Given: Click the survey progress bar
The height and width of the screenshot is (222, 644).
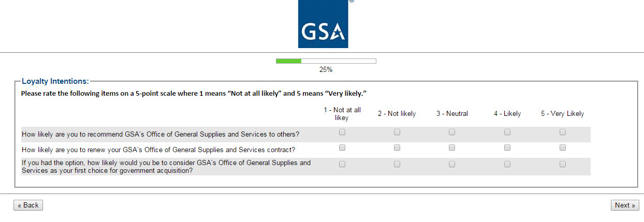Looking at the screenshot, I should [326, 61].
